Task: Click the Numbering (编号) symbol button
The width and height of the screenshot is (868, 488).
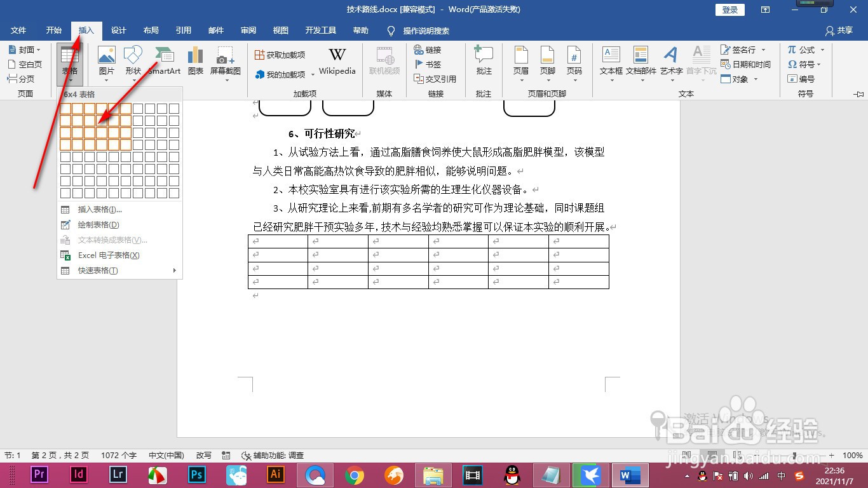Action: (x=801, y=79)
